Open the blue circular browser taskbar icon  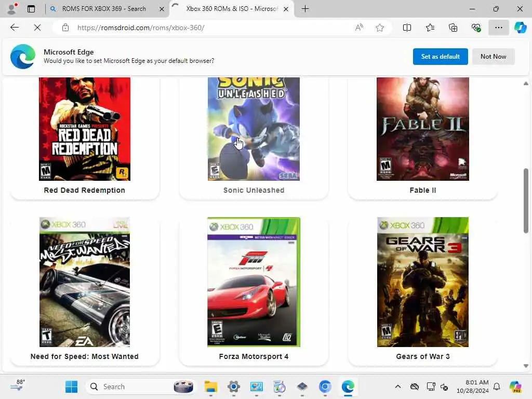[x=325, y=387]
